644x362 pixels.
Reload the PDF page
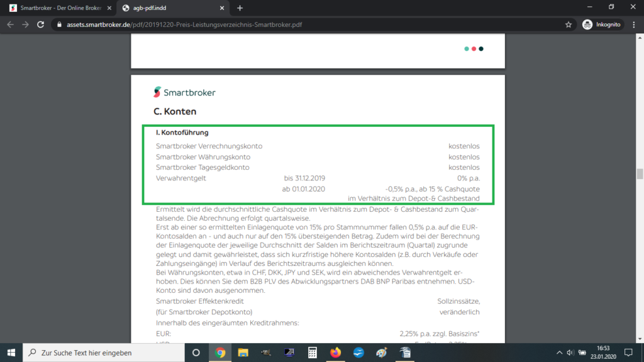tap(40, 25)
